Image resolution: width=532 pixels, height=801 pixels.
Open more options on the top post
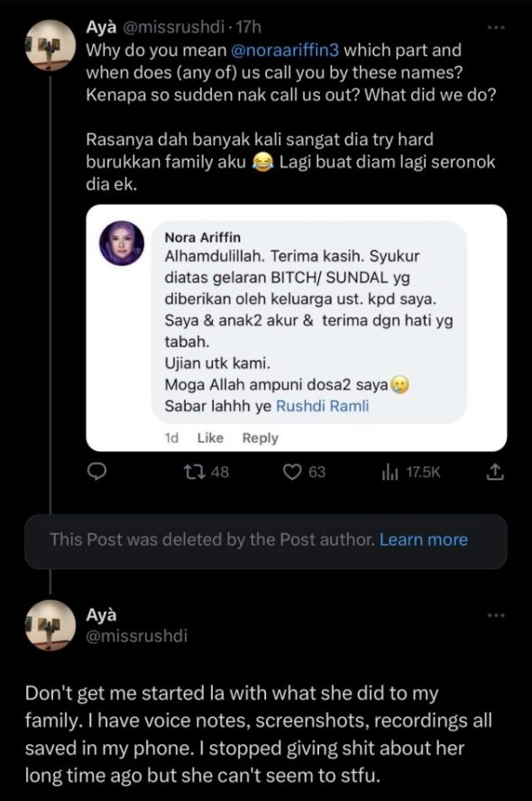496,28
